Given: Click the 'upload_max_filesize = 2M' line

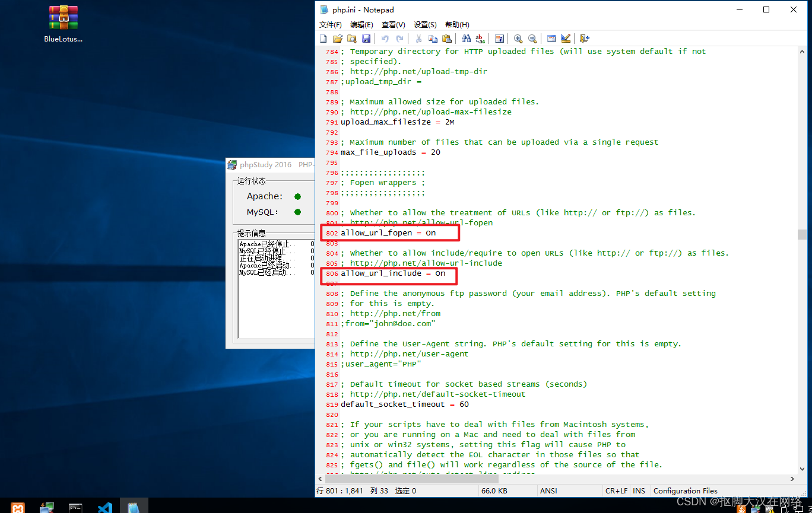Looking at the screenshot, I should pos(398,122).
